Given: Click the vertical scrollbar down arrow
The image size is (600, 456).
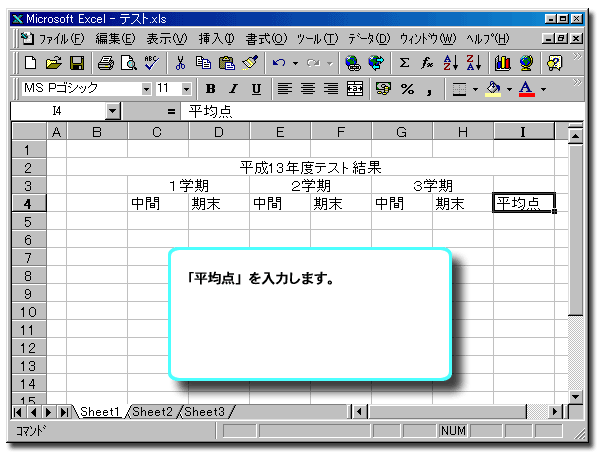Looking at the screenshot, I should coord(575,397).
